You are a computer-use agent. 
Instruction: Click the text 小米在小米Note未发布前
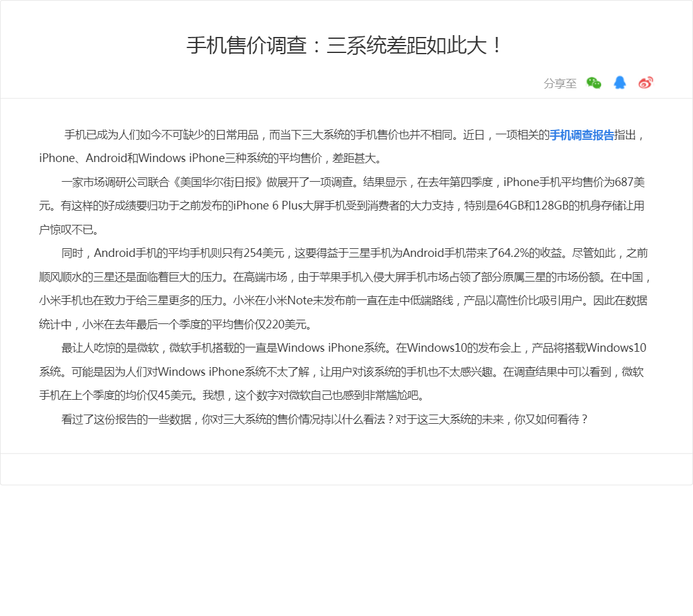click(x=294, y=301)
